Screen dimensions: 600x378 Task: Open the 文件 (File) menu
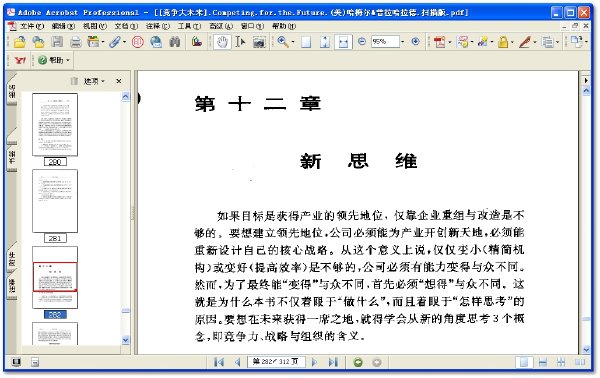32,26
